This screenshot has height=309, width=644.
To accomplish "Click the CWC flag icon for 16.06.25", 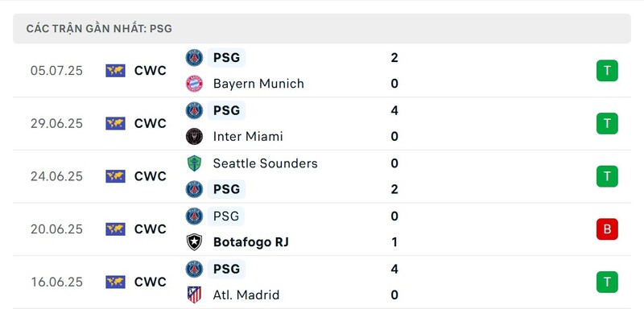I will 115,282.
